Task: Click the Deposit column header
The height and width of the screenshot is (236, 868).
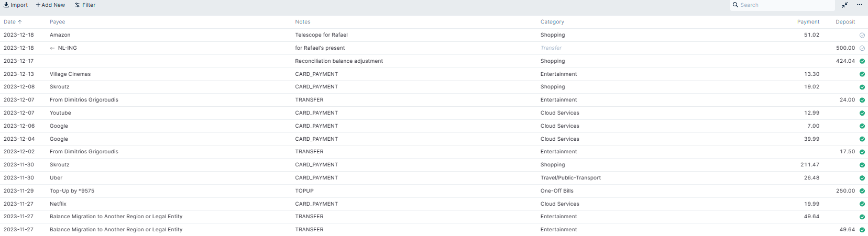Action: 845,22
